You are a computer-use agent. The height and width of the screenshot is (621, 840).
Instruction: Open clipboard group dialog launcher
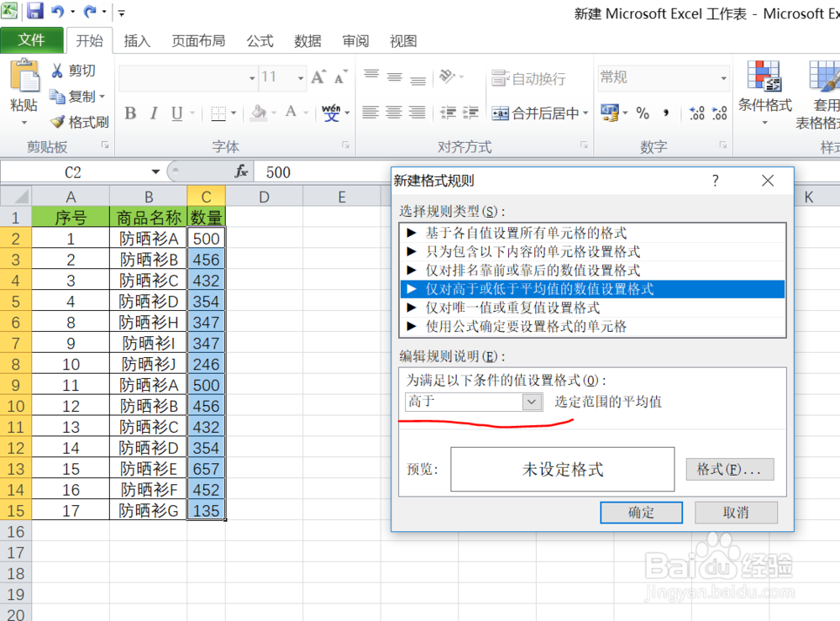[x=105, y=145]
